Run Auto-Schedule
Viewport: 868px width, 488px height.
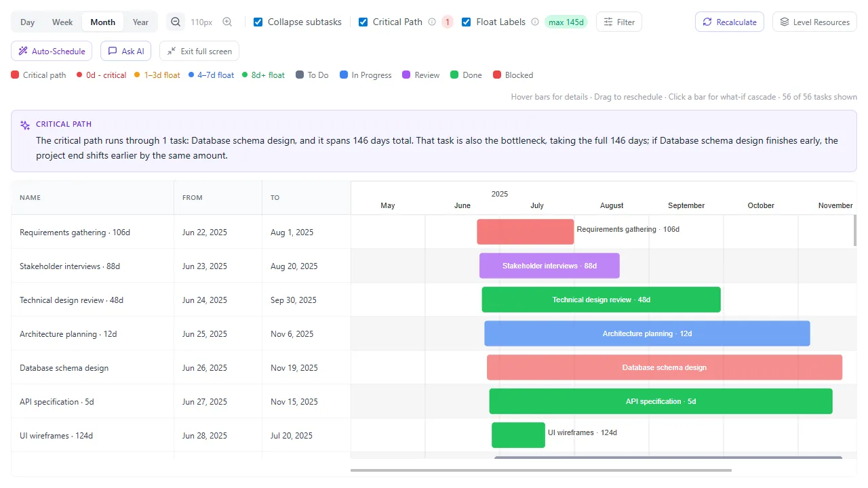[52, 51]
